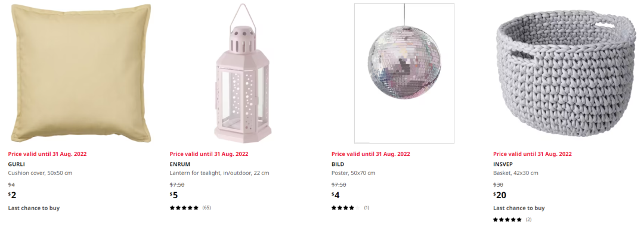Screen dimensions: 644x225
Task: Open the INSVEP basket product image
Action: (566, 74)
